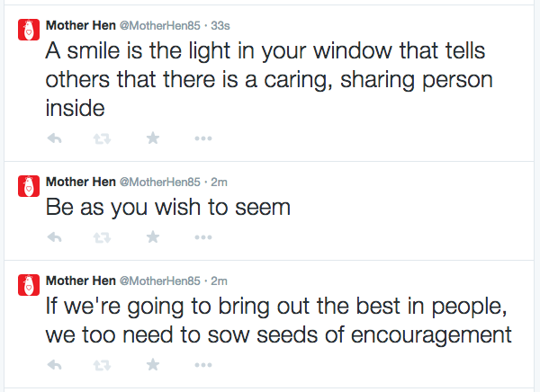Open Mother Hen avatar on first tweet

click(x=29, y=30)
